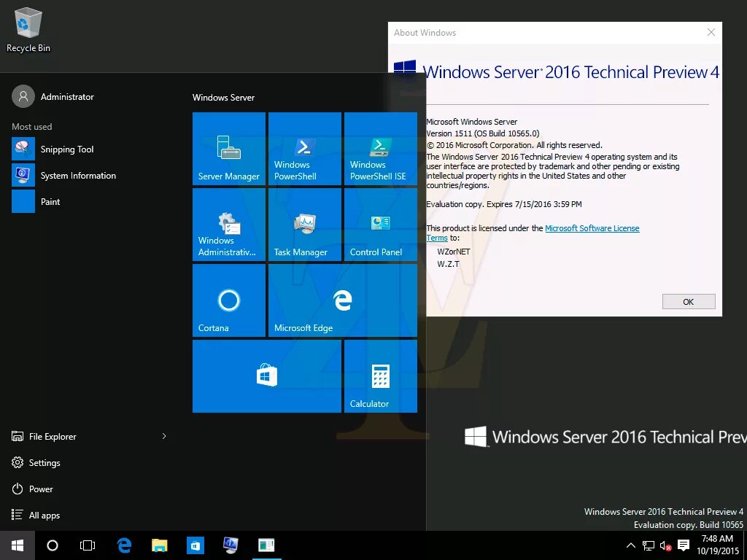The image size is (747, 560).
Task: Unmute the system volume in the tray
Action: 664,545
